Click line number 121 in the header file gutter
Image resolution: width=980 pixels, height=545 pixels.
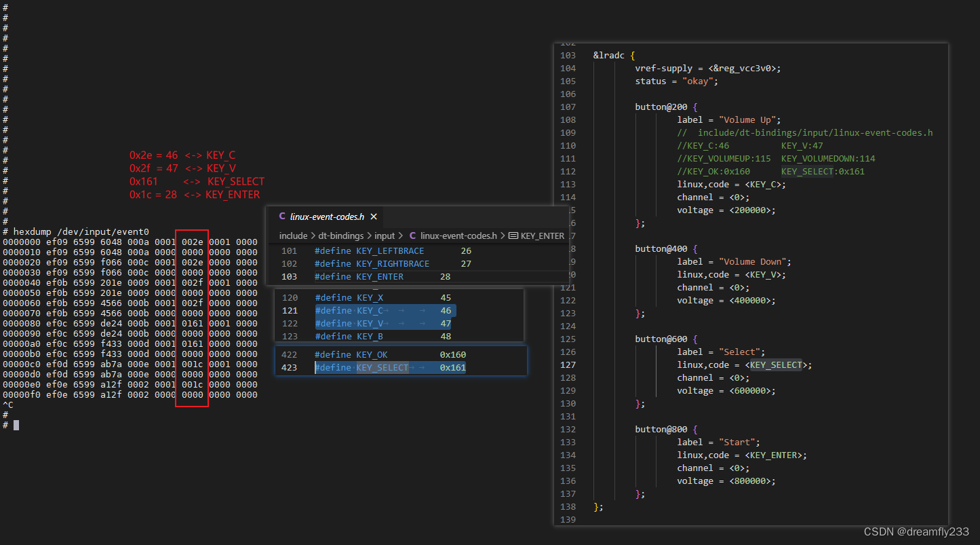pos(289,310)
